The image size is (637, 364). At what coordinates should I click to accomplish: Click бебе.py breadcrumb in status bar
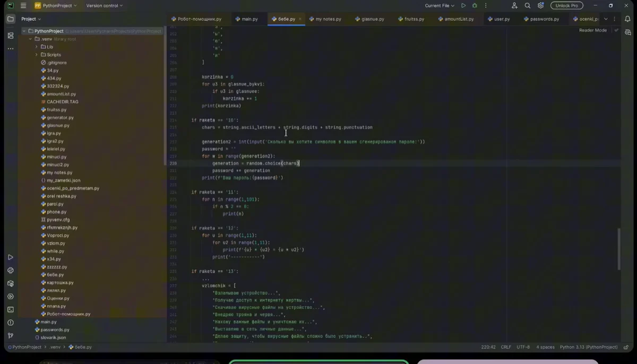click(x=80, y=347)
